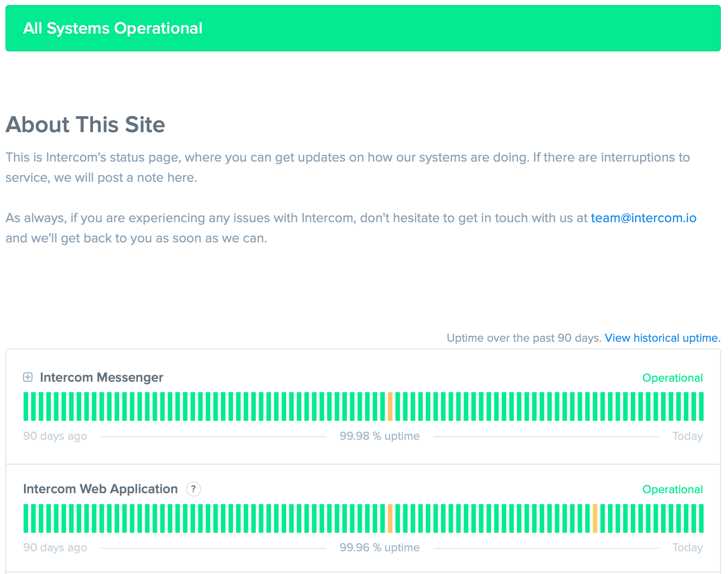
Task: Open the team@intercom.io email link
Action: point(643,218)
